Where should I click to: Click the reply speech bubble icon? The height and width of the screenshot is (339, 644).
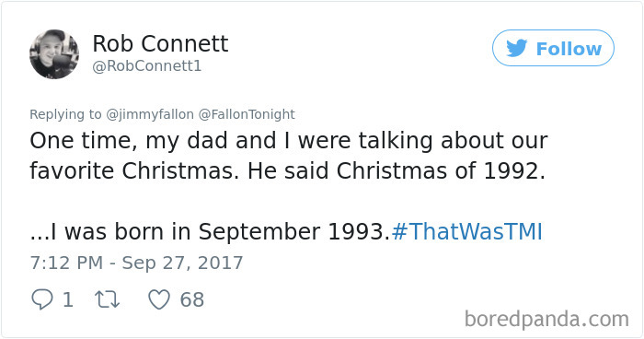pos(42,299)
